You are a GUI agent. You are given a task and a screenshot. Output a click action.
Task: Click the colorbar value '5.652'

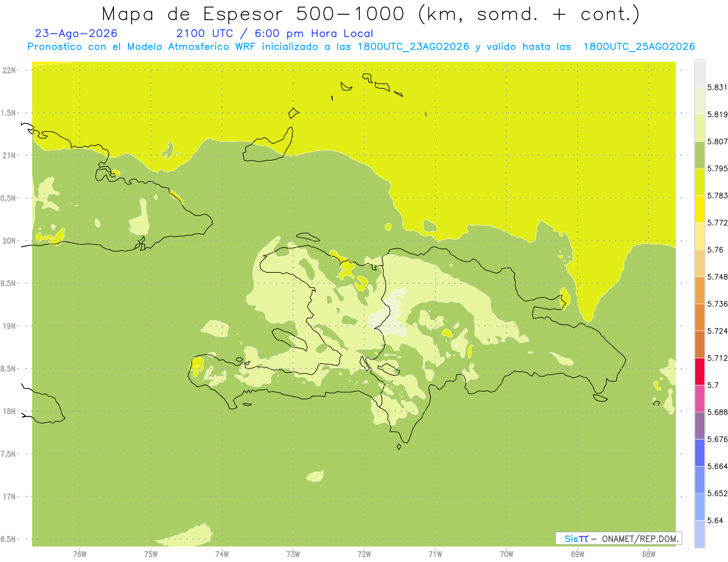click(717, 493)
